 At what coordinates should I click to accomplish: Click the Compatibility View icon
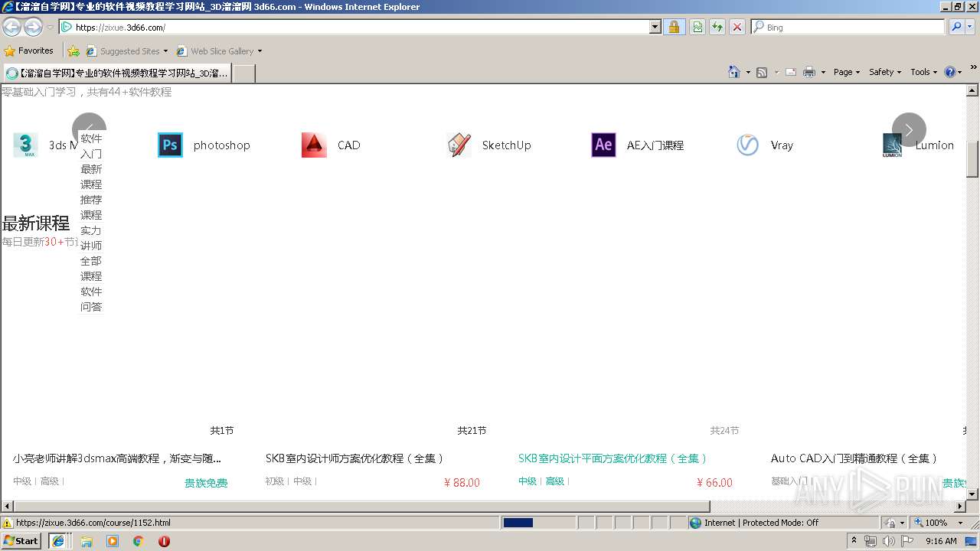tap(697, 27)
